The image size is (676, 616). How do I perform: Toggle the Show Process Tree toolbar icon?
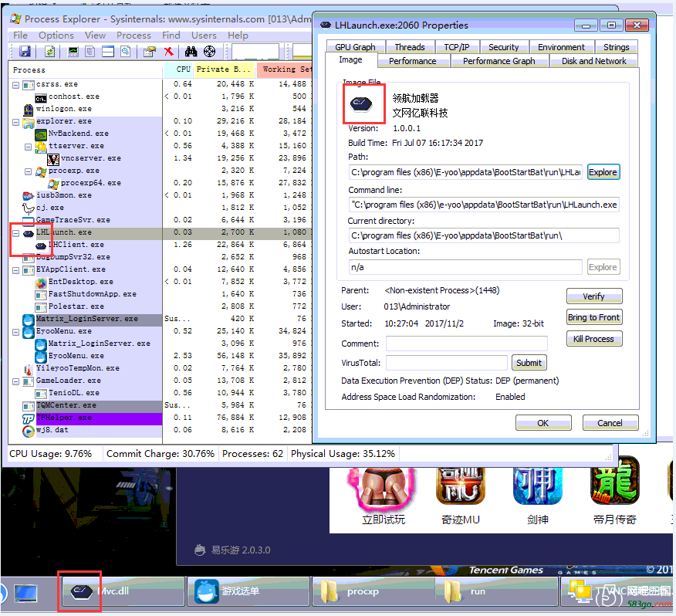[90, 52]
